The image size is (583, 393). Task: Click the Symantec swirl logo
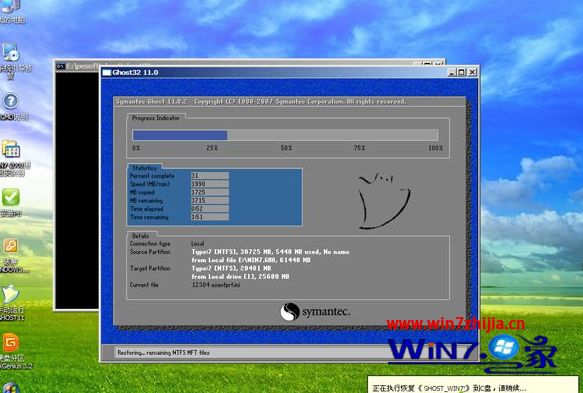coord(290,312)
